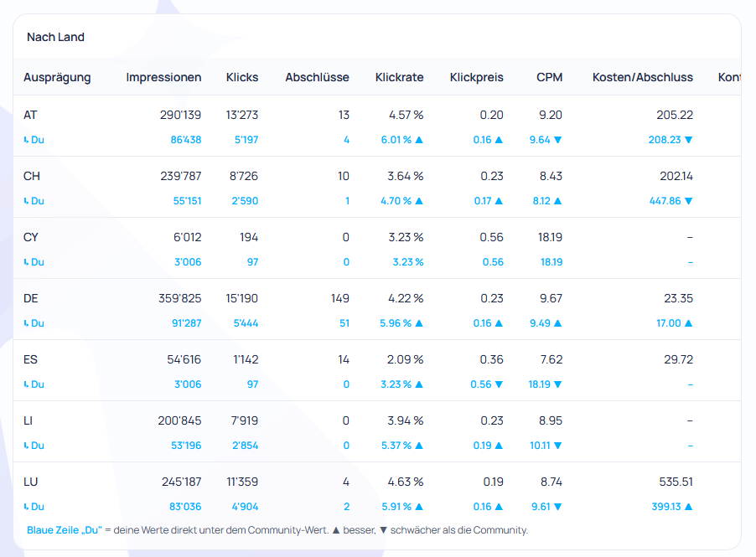
Task: Click the clicks value 13'273
Action: (242, 115)
